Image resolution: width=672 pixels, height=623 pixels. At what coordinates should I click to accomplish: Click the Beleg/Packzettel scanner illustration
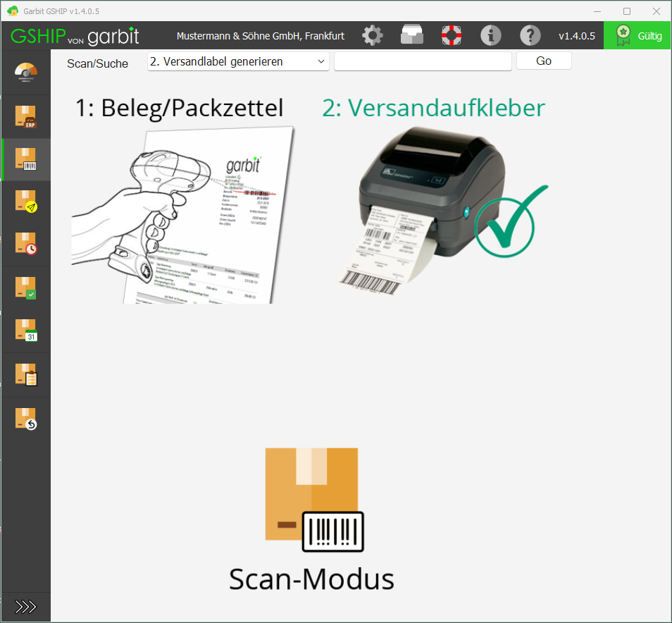183,215
